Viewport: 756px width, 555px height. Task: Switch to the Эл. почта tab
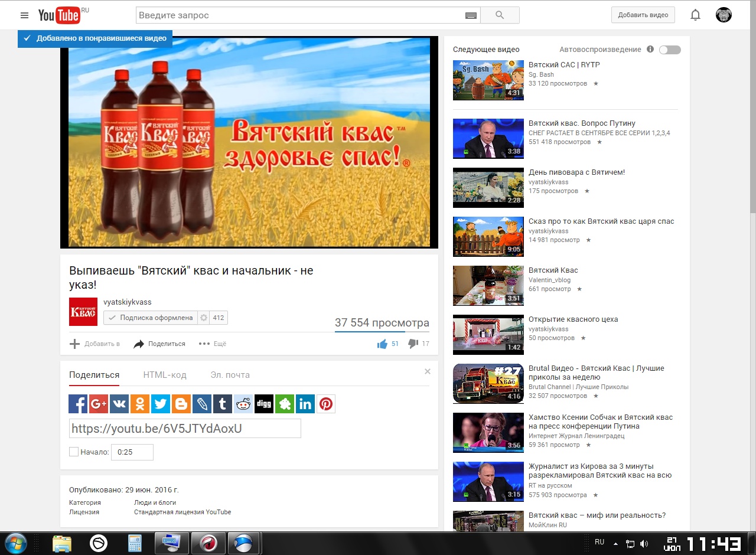[x=230, y=375]
